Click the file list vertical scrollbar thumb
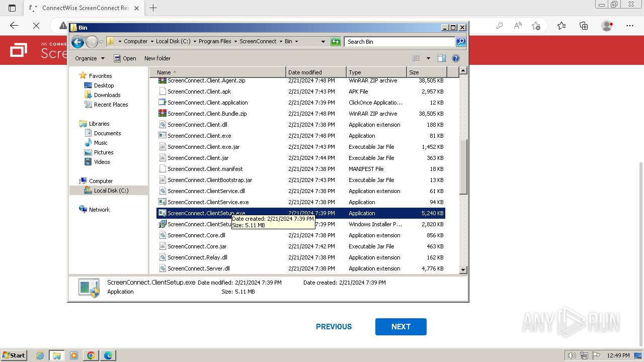This screenshot has width=644, height=362. tap(463, 167)
